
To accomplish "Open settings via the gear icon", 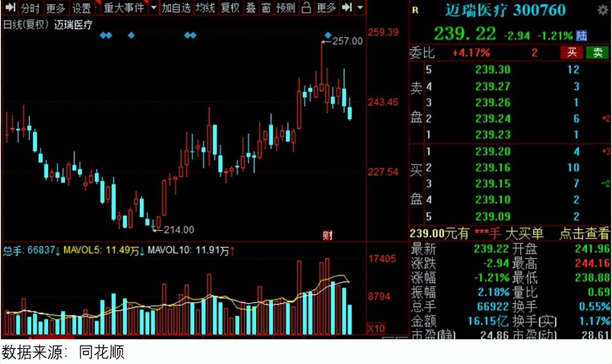I will click(x=602, y=10).
